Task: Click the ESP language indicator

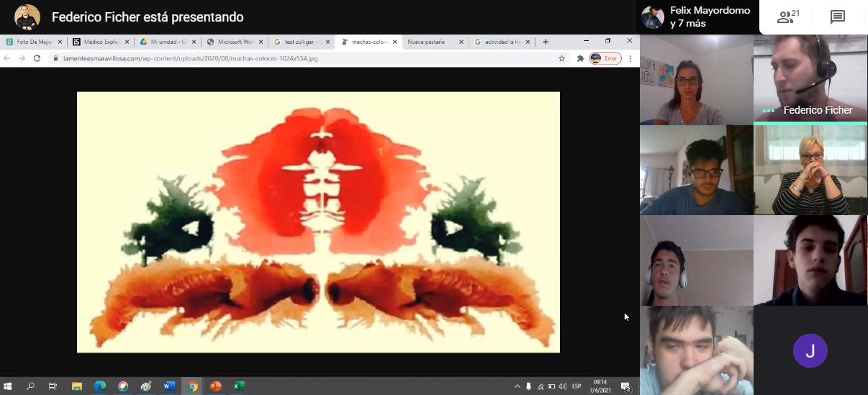Action: click(577, 386)
